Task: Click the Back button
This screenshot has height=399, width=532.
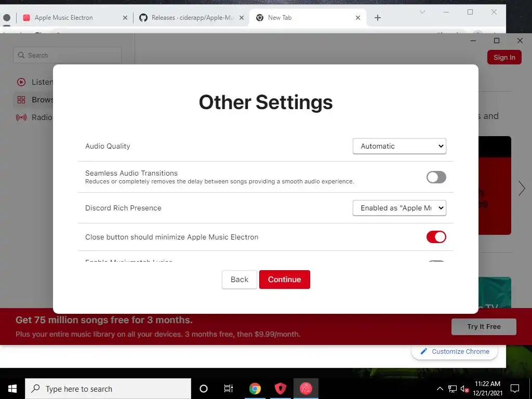Action: click(x=239, y=280)
